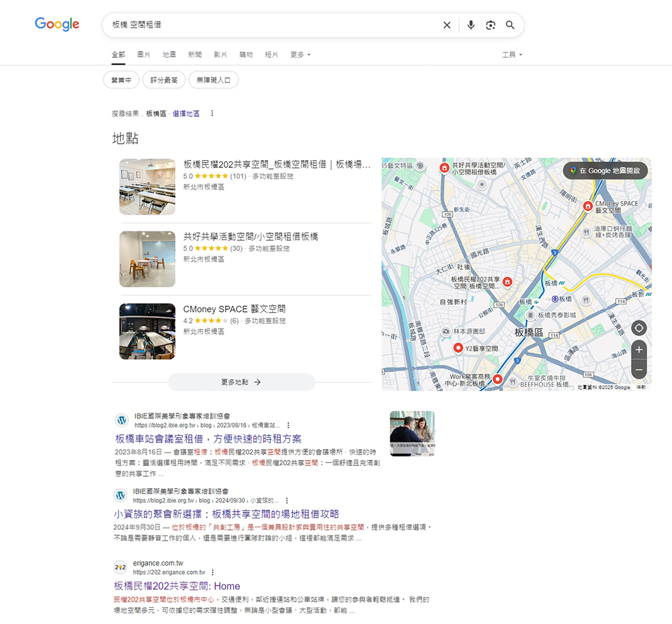Toggle the 營業中 filter chip
672x624 pixels.
[x=122, y=80]
